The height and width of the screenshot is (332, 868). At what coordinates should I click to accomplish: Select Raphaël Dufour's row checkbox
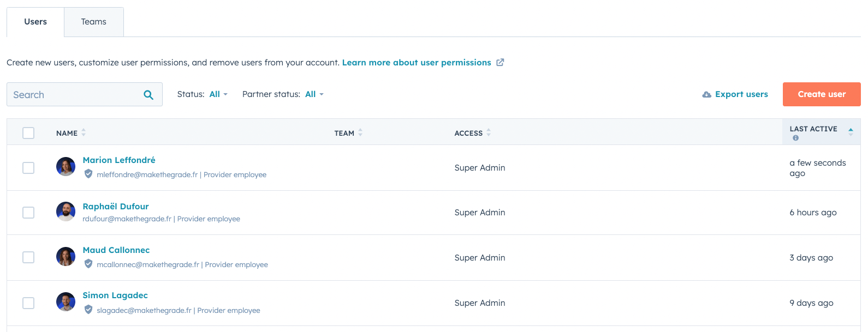tap(28, 213)
